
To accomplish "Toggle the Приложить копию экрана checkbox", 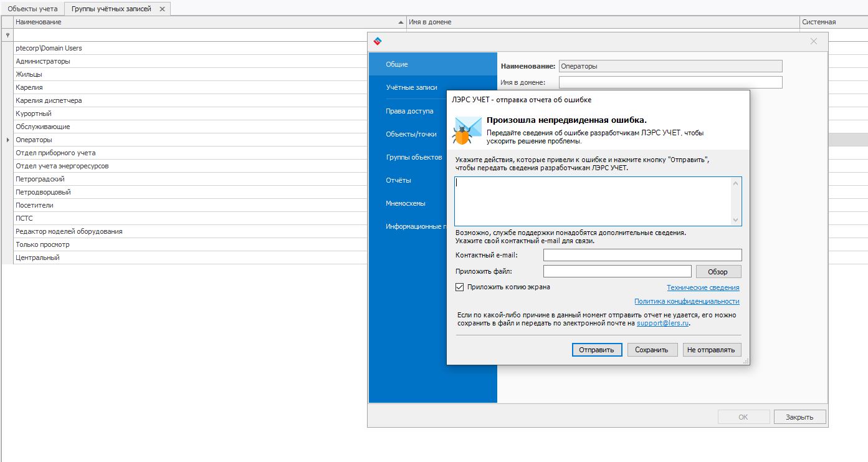I will 460,287.
